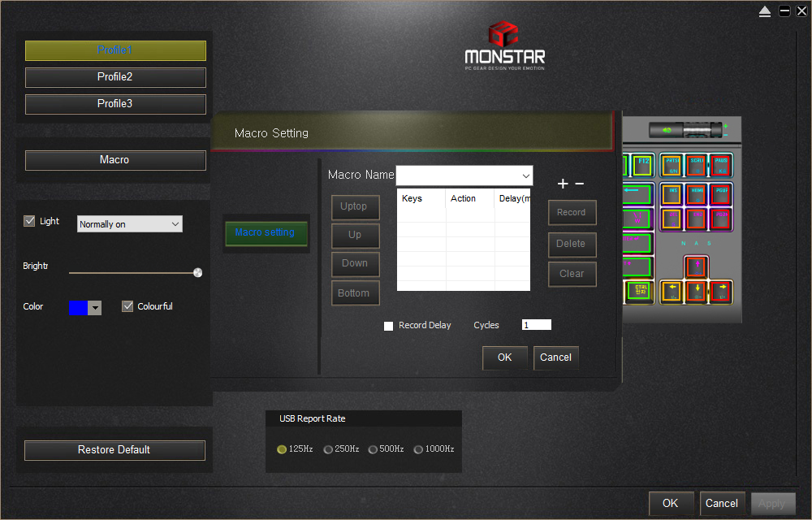The image size is (812, 520).
Task: Click the Cycles input field
Action: pos(536,325)
